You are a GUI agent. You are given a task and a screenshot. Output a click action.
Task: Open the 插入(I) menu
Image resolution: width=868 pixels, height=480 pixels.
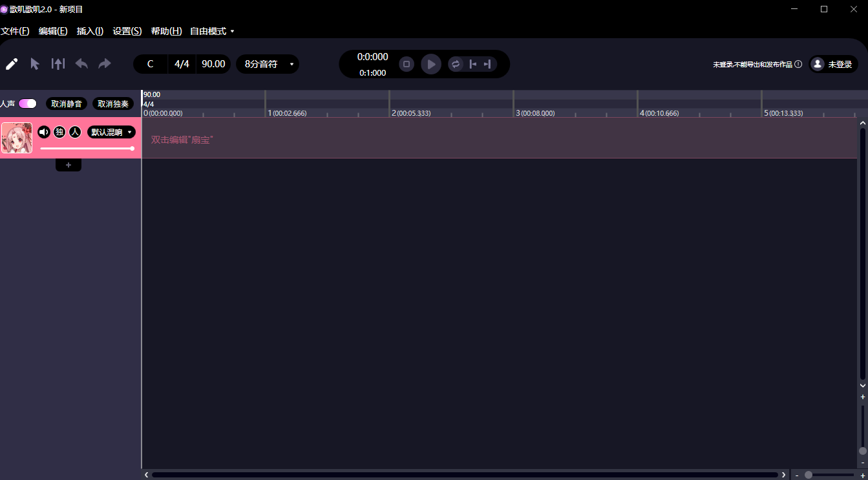pyautogui.click(x=90, y=31)
